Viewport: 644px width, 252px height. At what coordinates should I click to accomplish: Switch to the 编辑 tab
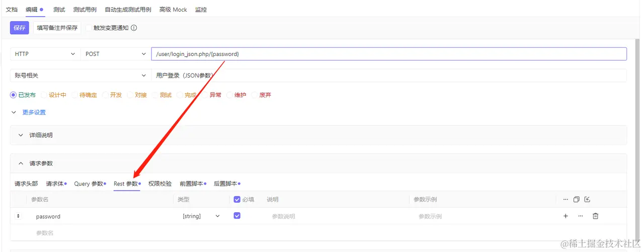32,10
